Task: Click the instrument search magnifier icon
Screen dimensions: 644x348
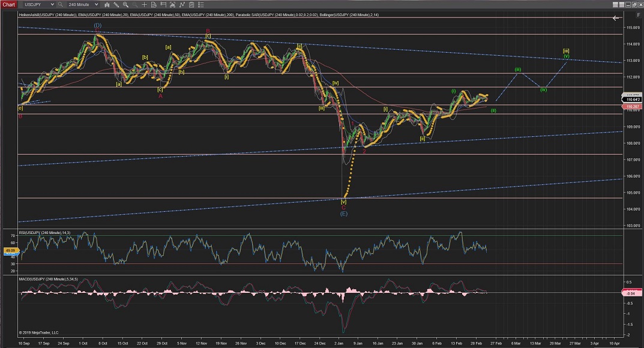Action: tap(61, 5)
